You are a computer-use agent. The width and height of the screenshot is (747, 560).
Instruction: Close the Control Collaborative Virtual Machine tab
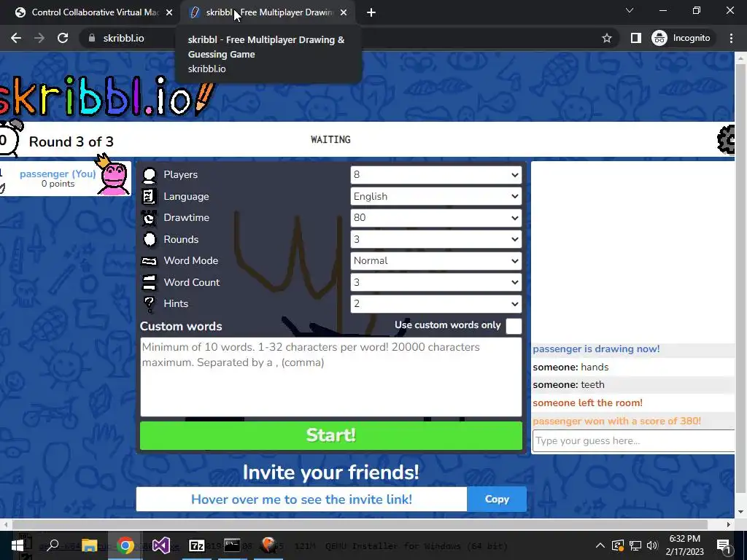(169, 13)
